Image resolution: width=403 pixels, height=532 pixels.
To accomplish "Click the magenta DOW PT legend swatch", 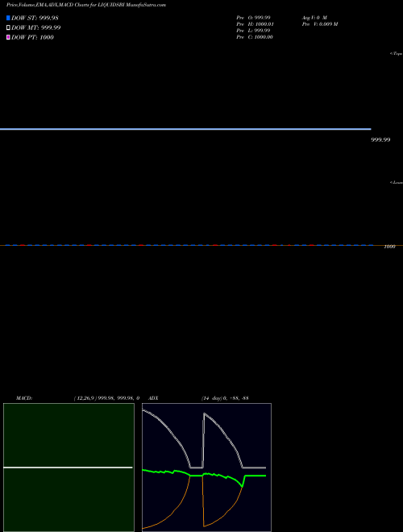I will pos(8,37).
